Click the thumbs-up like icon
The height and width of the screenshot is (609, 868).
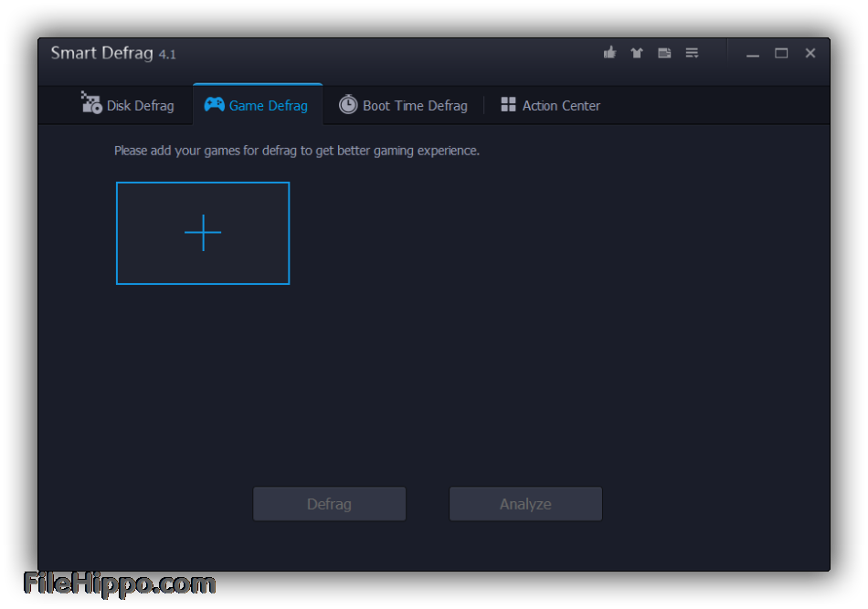click(609, 53)
